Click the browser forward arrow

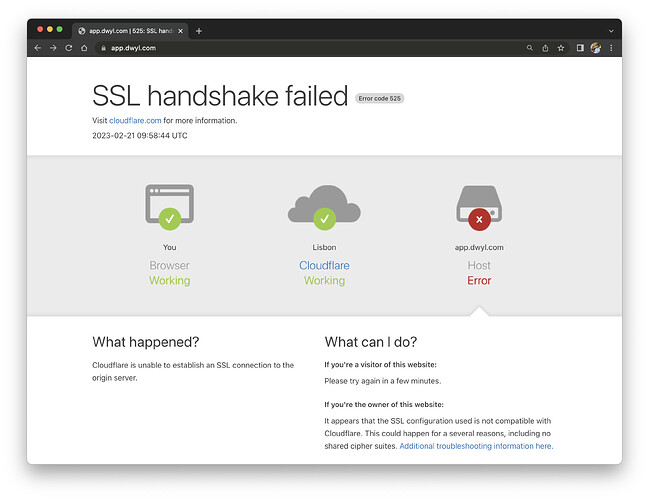(53, 47)
